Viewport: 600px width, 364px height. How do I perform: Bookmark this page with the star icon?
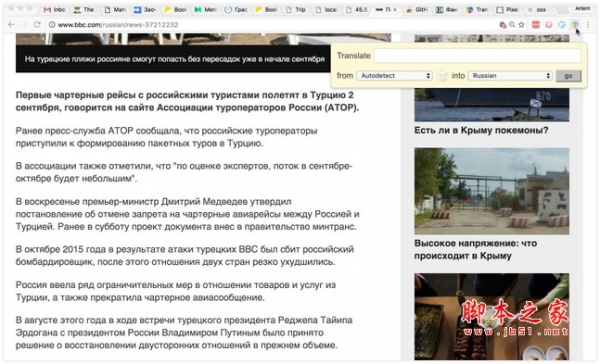tap(521, 24)
